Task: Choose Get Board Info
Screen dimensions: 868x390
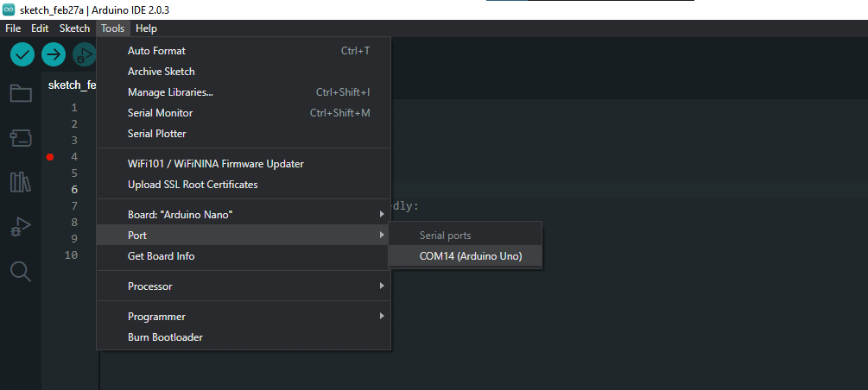Action: pos(244,256)
